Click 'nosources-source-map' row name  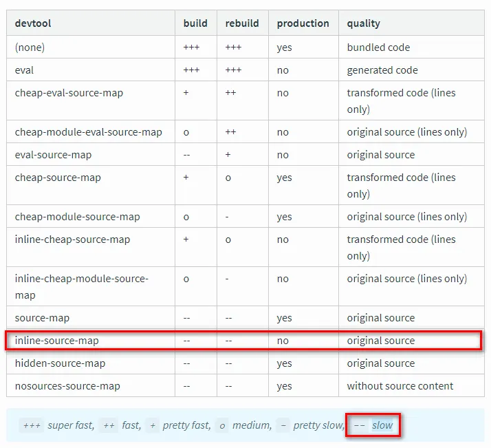pyautogui.click(x=67, y=386)
